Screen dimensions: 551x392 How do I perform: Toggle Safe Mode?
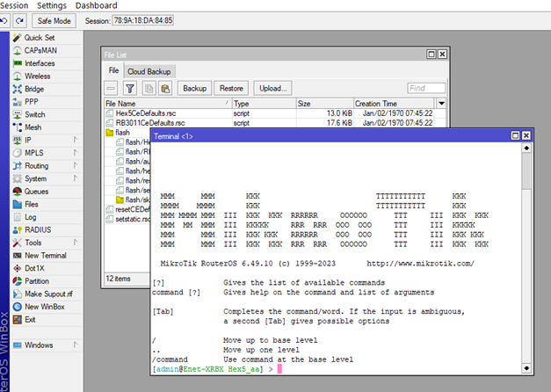54,21
